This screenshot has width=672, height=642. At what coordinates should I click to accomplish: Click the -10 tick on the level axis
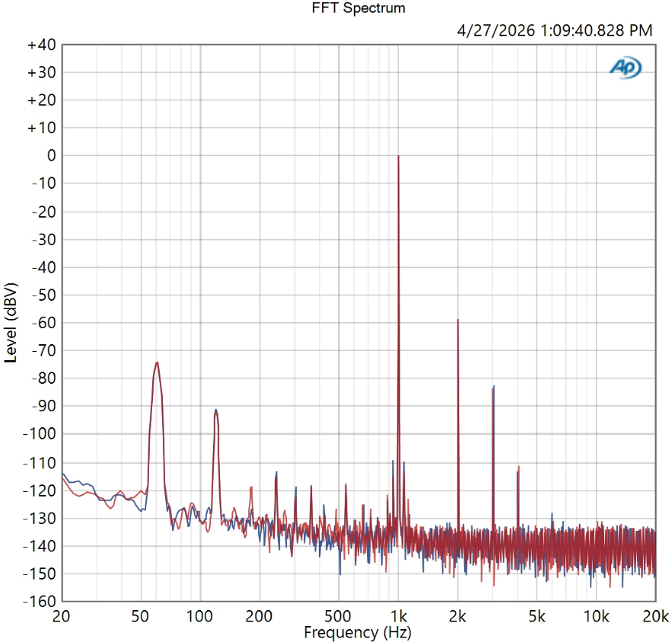[x=44, y=184]
